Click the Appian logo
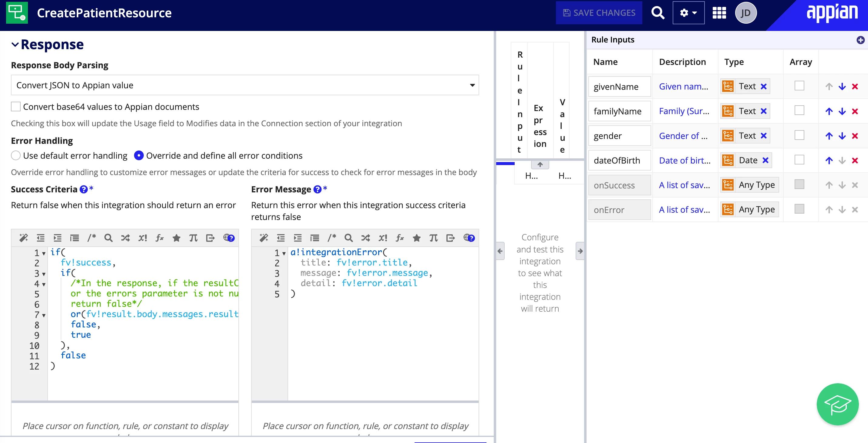Viewport: 868px width, 443px height. pyautogui.click(x=832, y=13)
